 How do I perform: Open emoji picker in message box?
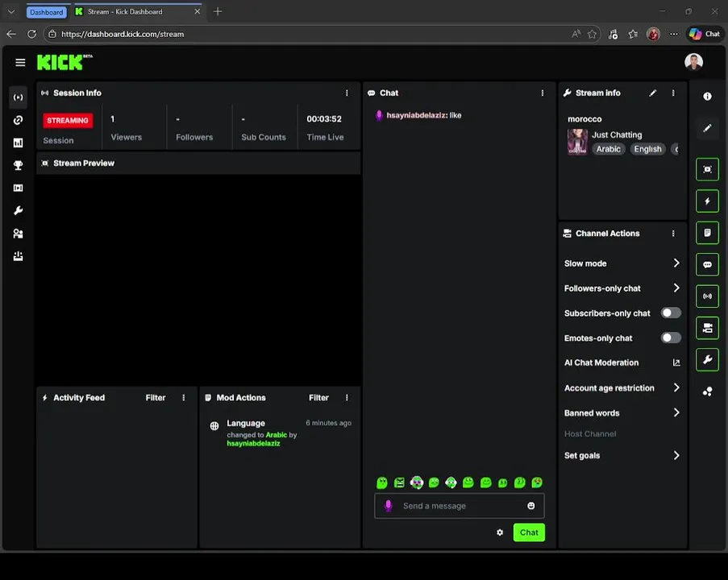coord(531,506)
